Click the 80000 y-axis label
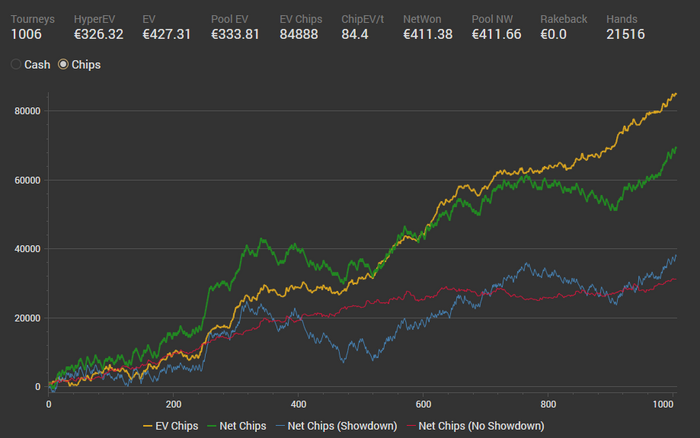Viewport: 700px width, 438px height. (x=28, y=111)
